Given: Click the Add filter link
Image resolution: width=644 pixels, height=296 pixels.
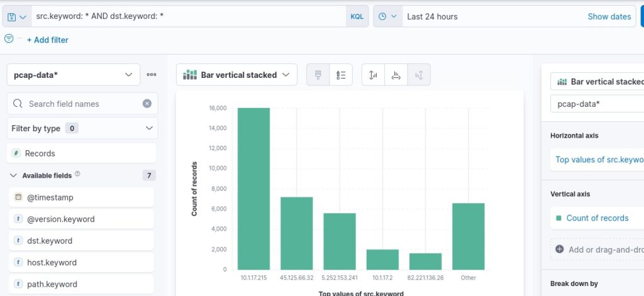Looking at the screenshot, I should (x=48, y=40).
